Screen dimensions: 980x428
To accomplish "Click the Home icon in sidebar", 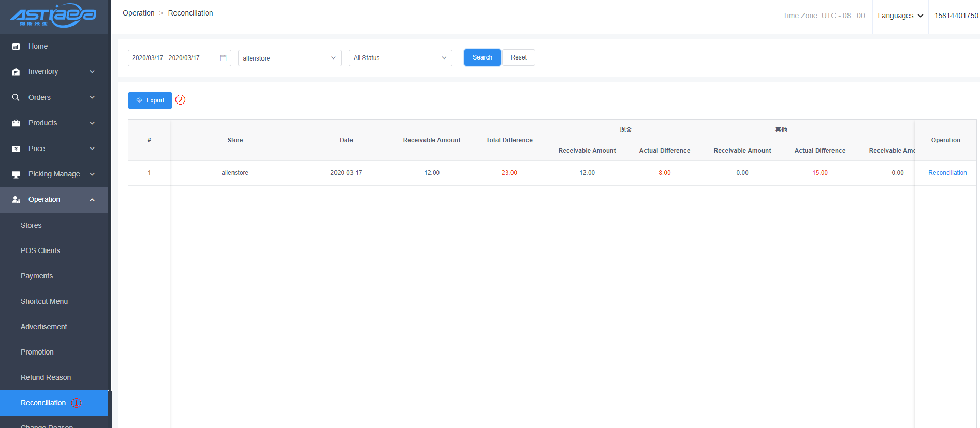I will 16,47.
